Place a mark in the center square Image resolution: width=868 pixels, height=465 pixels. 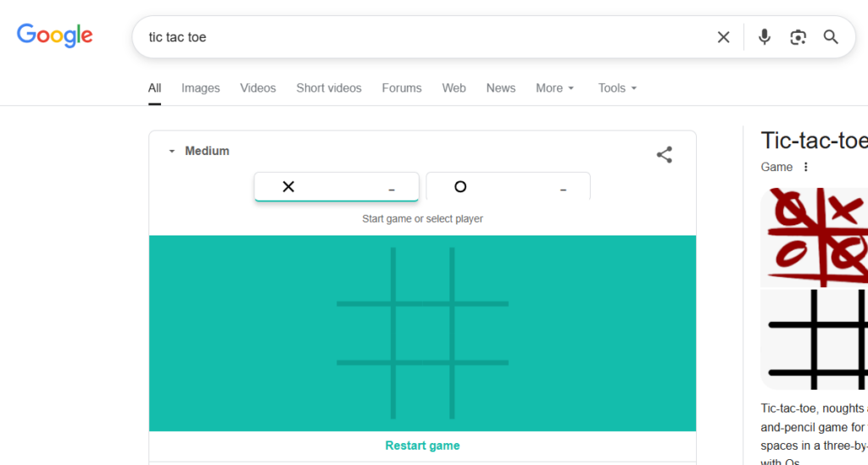[x=423, y=333]
